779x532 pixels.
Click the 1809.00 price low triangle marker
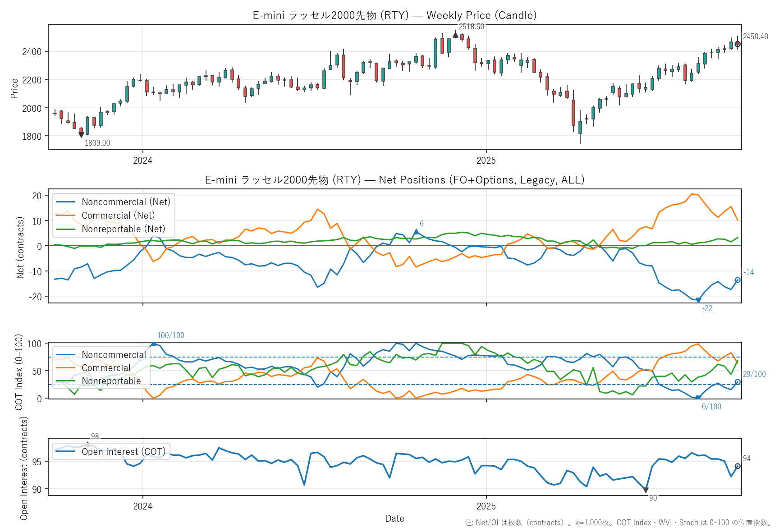click(81, 134)
